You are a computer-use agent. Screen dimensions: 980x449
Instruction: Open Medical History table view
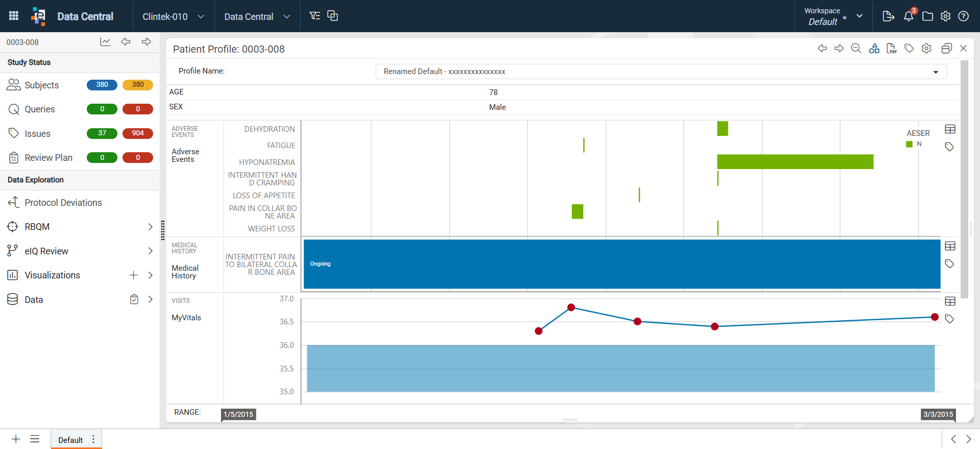[950, 246]
